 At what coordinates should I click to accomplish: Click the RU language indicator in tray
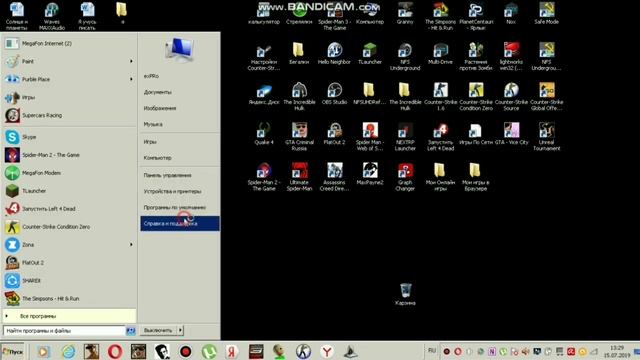point(432,351)
